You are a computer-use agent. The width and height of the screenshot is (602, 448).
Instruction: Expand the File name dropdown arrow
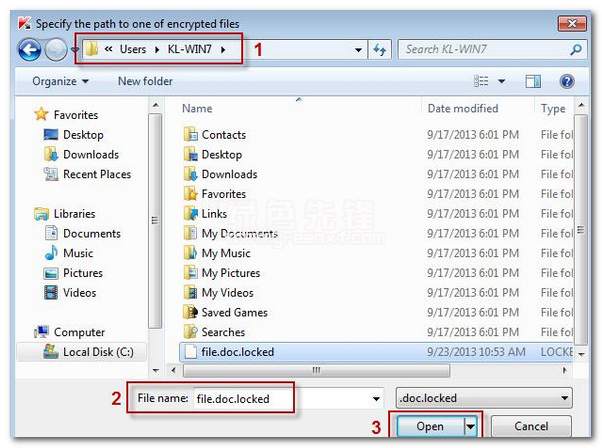376,398
